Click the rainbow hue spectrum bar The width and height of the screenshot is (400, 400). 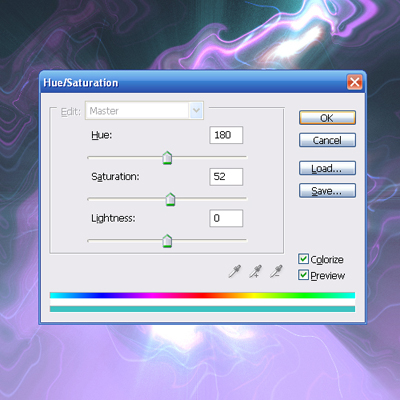click(x=202, y=295)
